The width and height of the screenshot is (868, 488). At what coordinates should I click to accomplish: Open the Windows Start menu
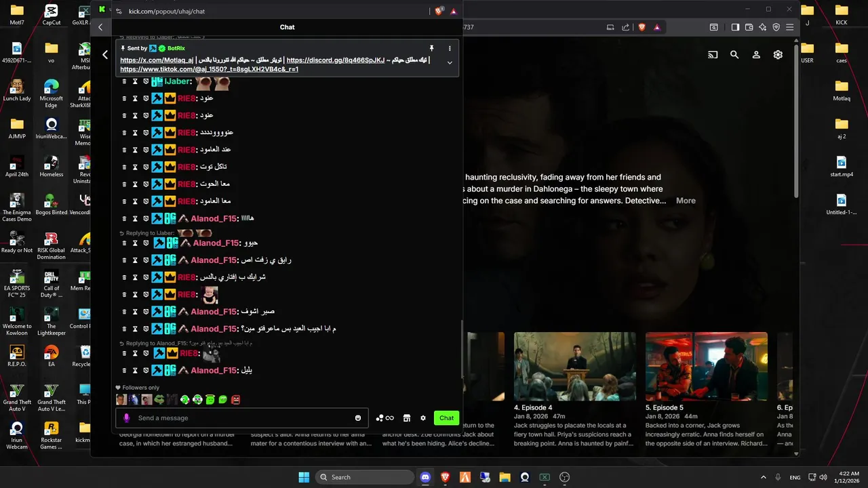[304, 477]
